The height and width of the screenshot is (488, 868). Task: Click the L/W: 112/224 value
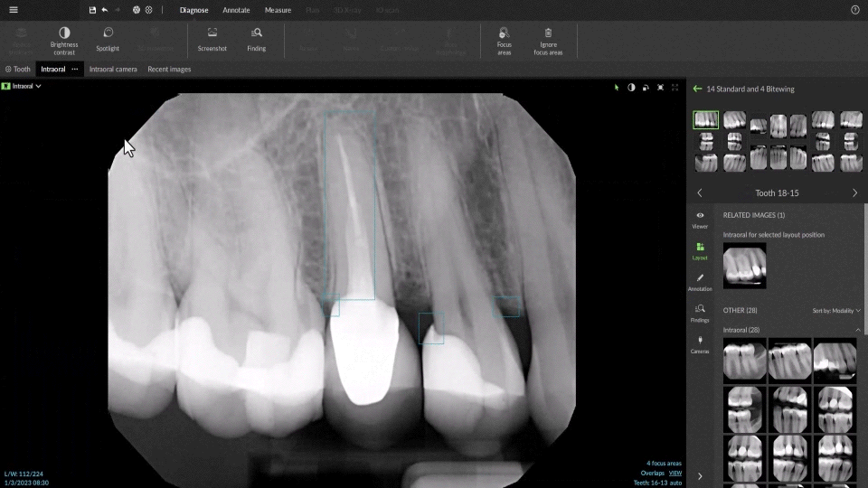tap(24, 474)
